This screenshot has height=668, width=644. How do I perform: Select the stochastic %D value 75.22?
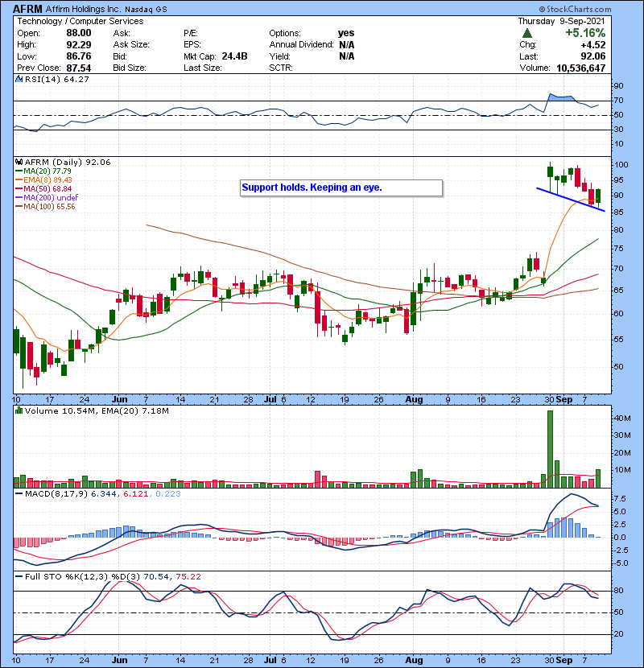pyautogui.click(x=188, y=577)
